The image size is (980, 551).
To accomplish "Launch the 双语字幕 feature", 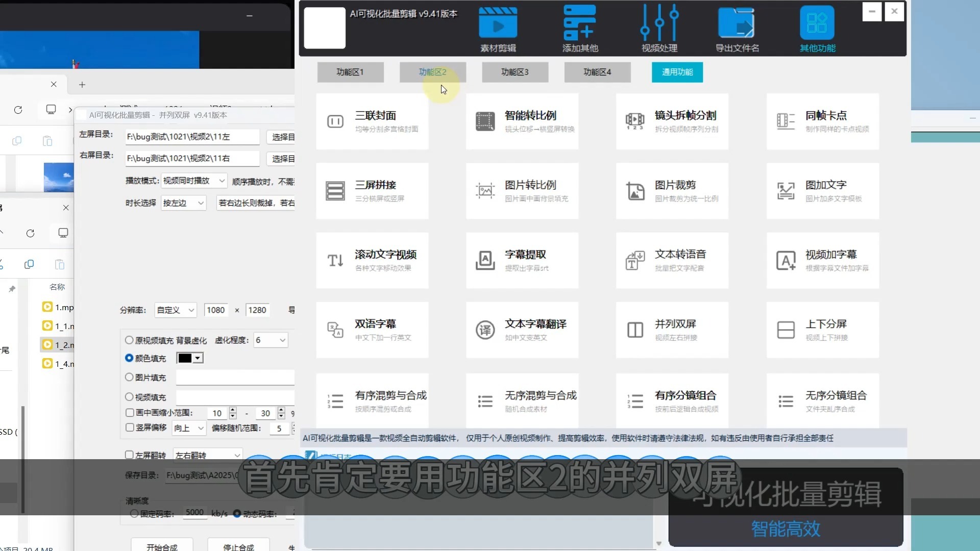I will (372, 330).
